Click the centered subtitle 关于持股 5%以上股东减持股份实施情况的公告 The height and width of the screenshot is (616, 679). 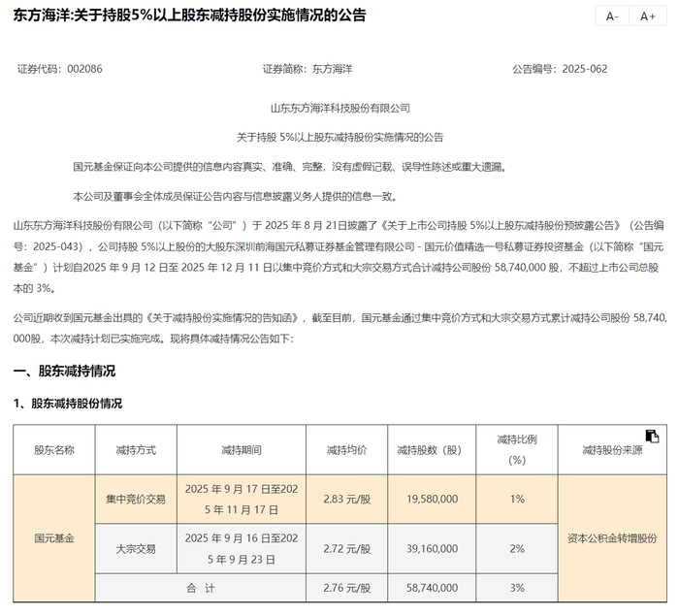coord(339,138)
